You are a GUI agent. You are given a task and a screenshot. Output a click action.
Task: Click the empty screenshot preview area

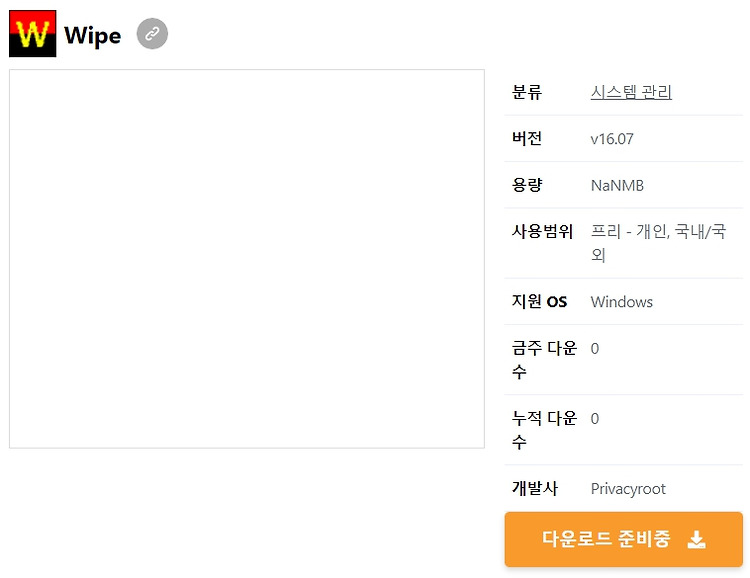pyautogui.click(x=247, y=259)
